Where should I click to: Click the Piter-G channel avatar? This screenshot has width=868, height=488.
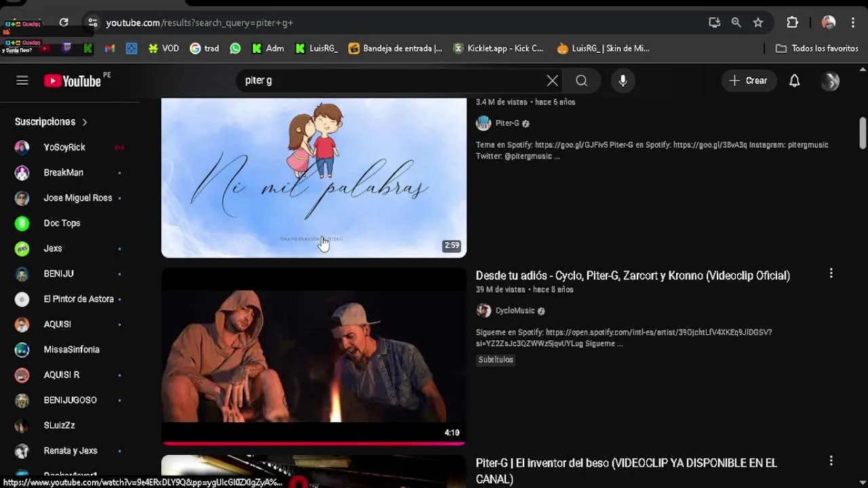pyautogui.click(x=484, y=123)
